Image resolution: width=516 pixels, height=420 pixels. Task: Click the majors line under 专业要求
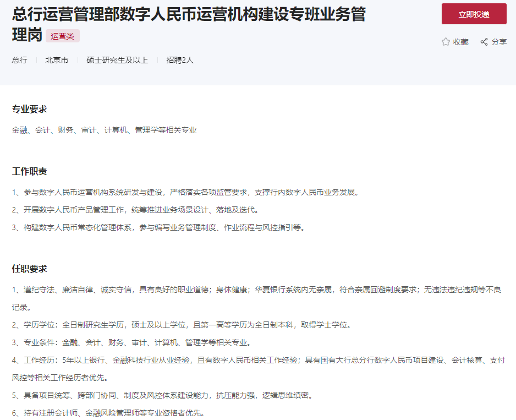(105, 130)
